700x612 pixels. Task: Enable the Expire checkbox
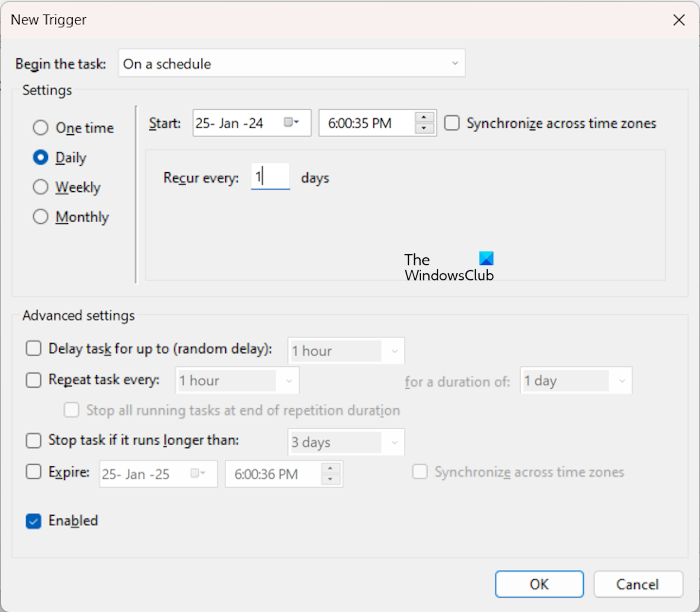34,472
